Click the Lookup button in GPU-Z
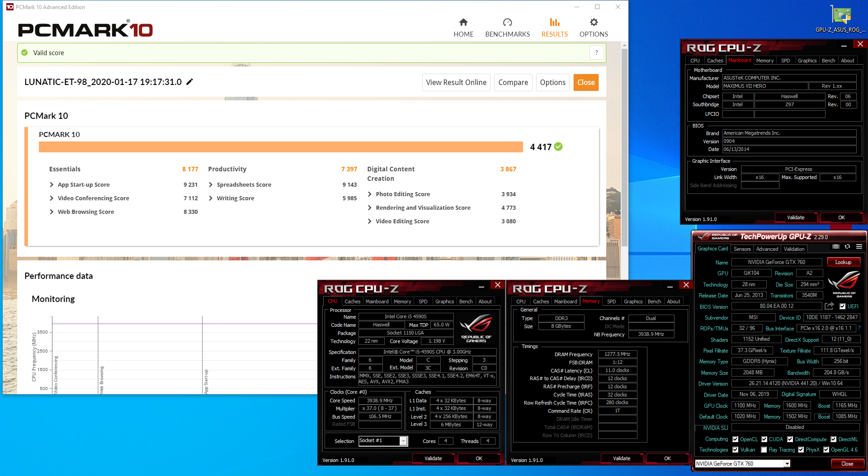Image resolution: width=868 pixels, height=476 pixels. pos(843,262)
